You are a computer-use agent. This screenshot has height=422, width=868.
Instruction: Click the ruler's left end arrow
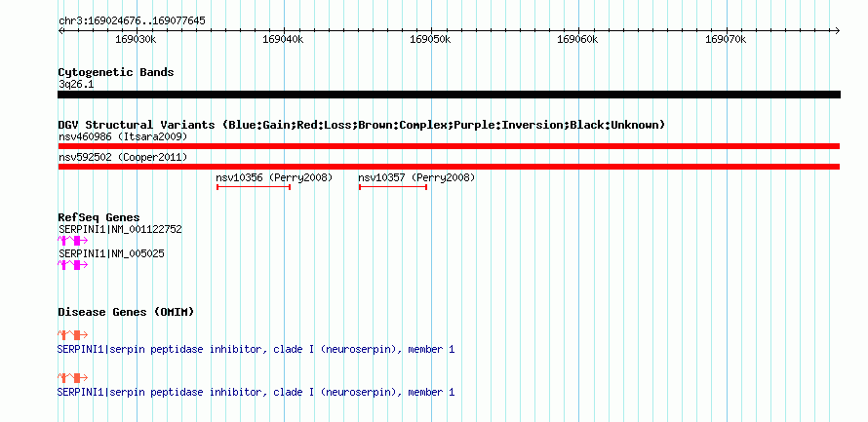[60, 30]
